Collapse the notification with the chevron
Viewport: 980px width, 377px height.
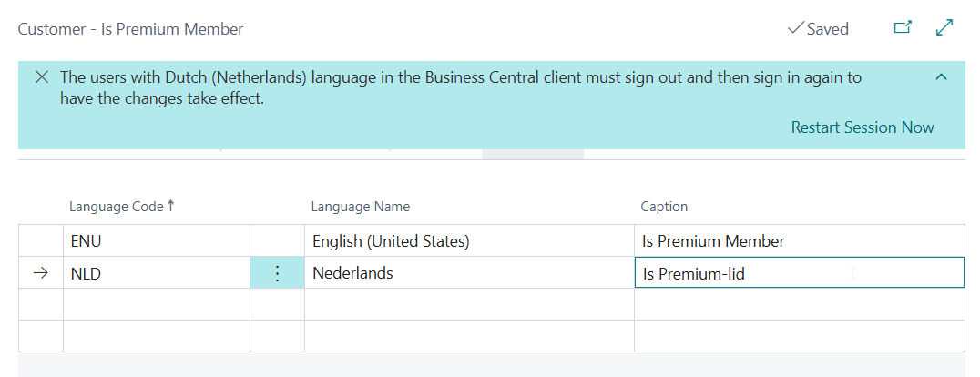pos(941,77)
